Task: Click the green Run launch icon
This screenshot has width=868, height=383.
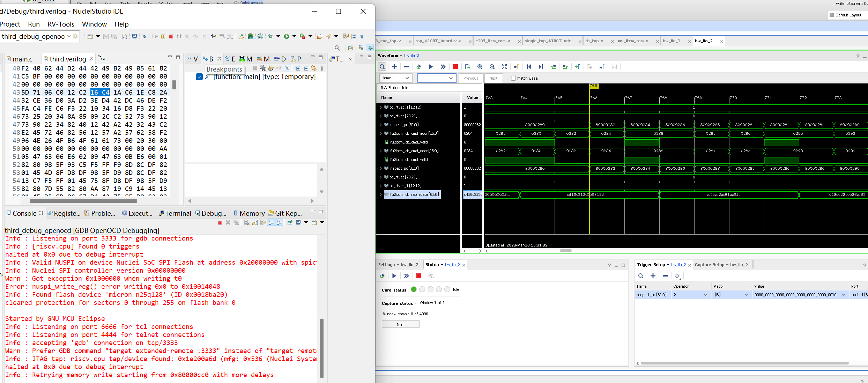Action: 287,36
